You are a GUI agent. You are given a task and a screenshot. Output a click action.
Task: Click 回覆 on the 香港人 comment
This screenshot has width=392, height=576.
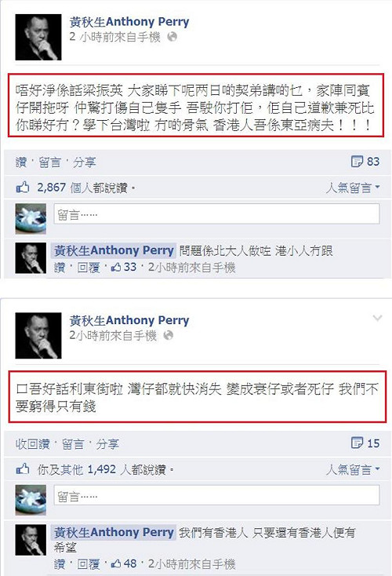click(89, 564)
